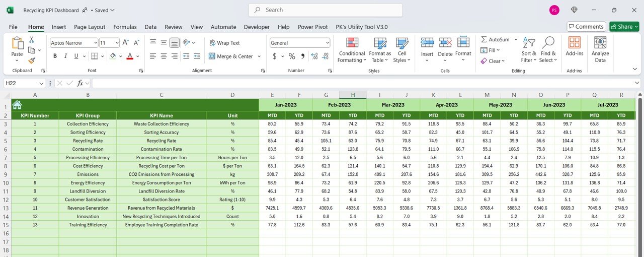Click the Delete cells icon

445,43
